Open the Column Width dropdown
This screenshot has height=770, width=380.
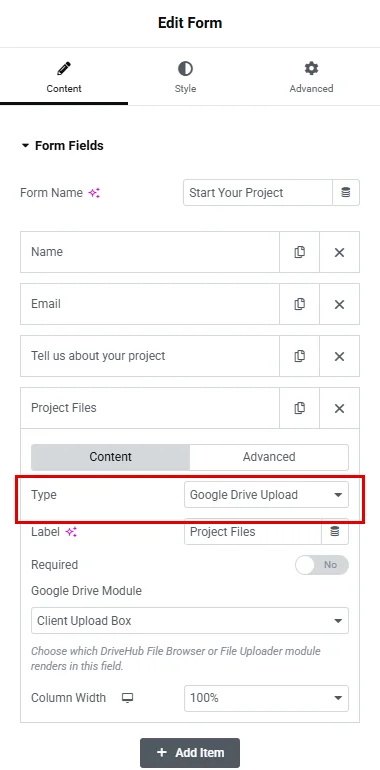pos(267,698)
